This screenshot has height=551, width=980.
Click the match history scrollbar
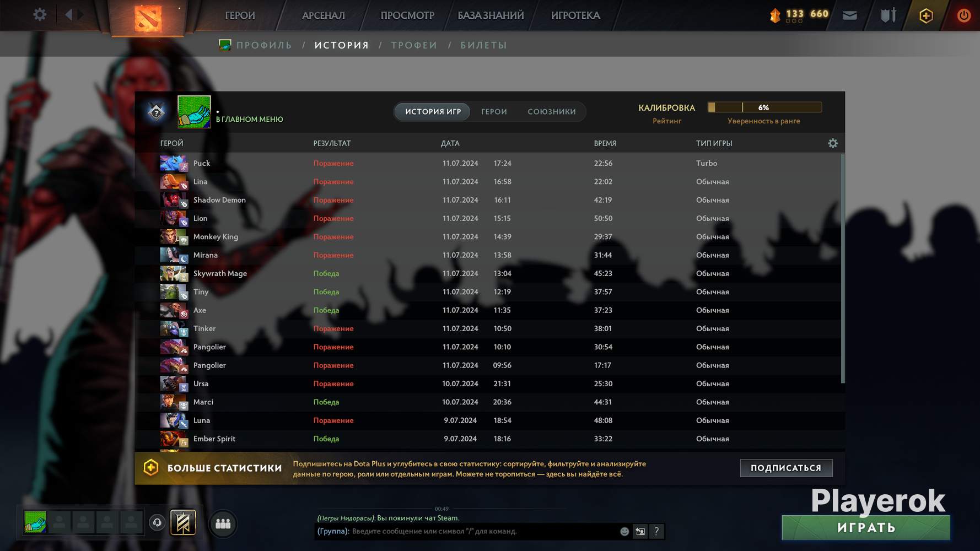tap(842, 269)
